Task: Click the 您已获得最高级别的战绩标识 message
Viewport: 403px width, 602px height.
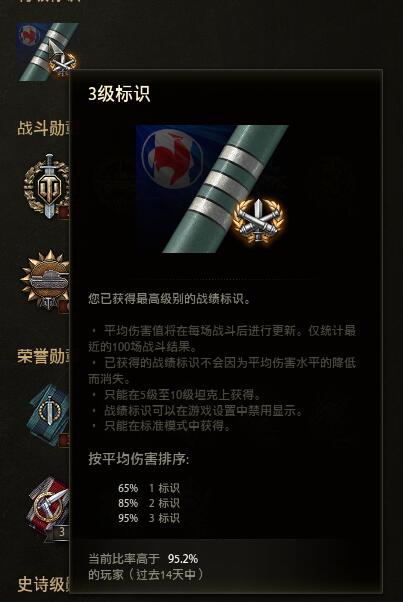Action: [x=169, y=299]
